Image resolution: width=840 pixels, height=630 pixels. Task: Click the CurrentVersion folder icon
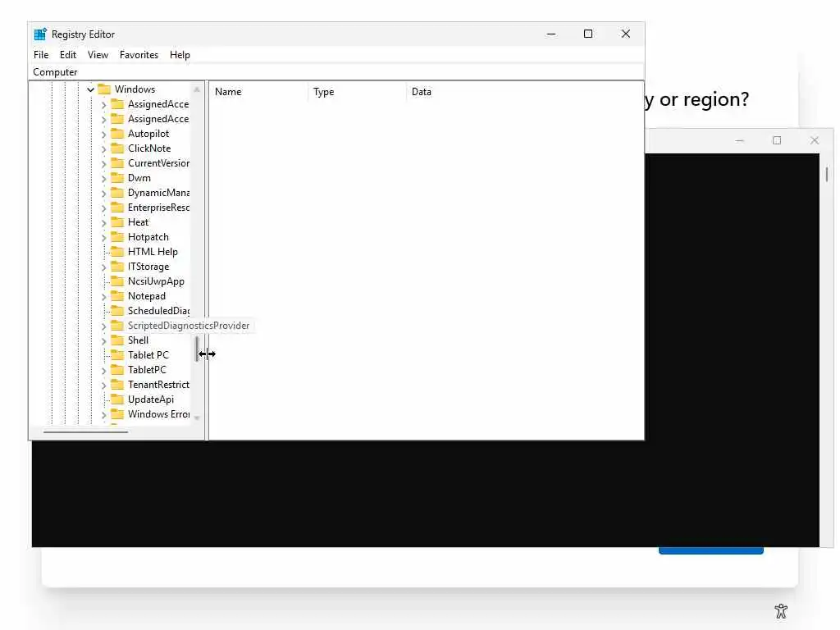[x=116, y=163]
